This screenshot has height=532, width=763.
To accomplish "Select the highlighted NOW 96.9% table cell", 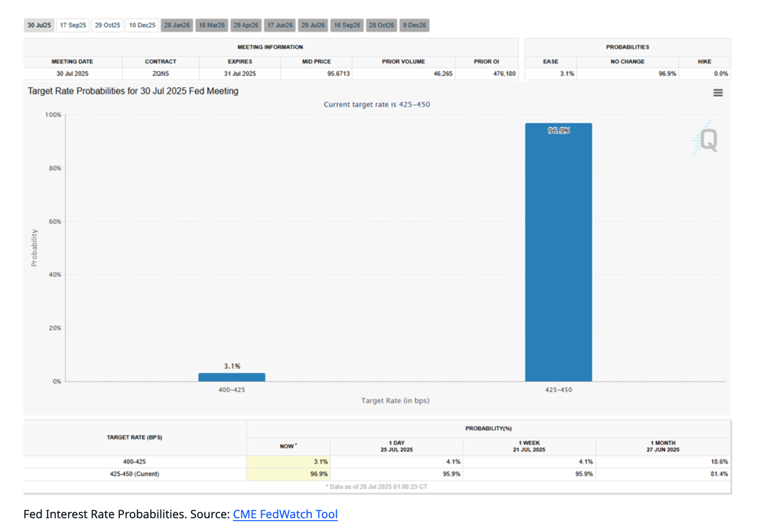I will point(289,474).
